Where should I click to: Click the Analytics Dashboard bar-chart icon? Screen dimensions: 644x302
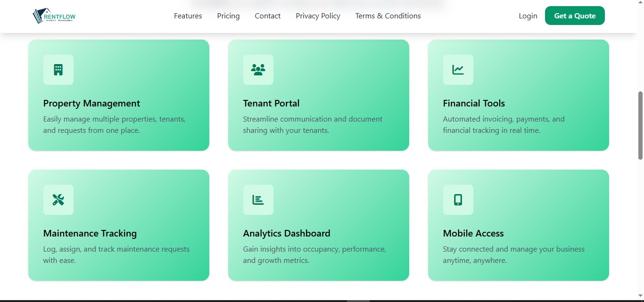pyautogui.click(x=258, y=200)
